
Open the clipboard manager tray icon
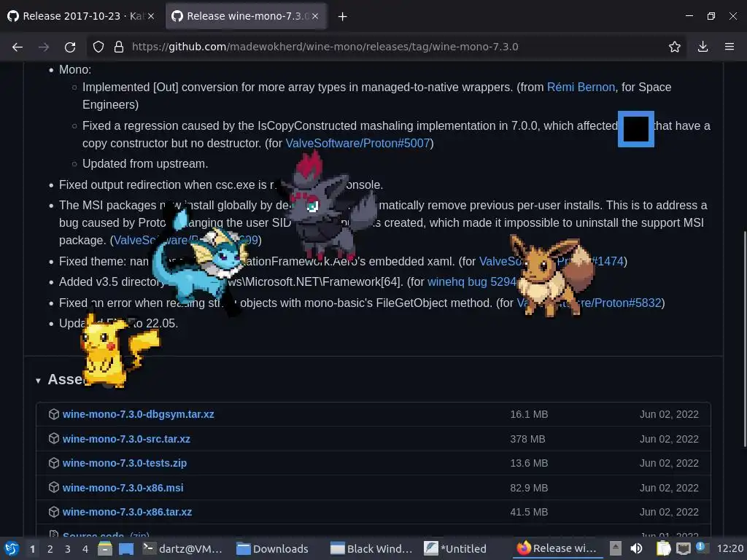[x=664, y=548]
